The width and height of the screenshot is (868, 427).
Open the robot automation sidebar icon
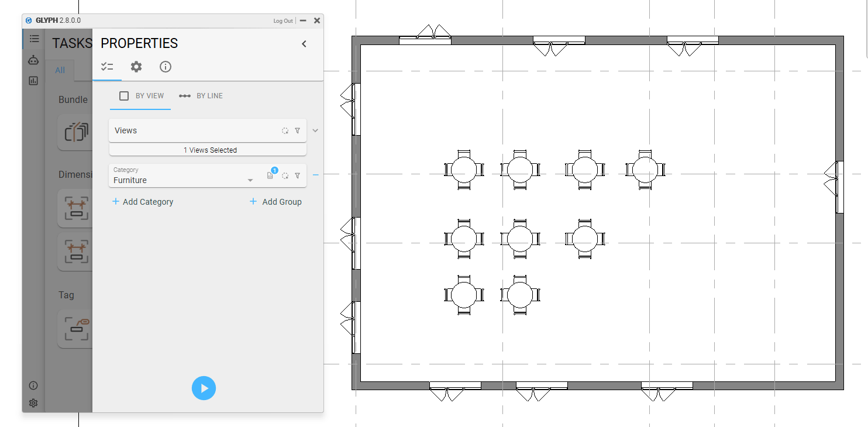point(33,60)
